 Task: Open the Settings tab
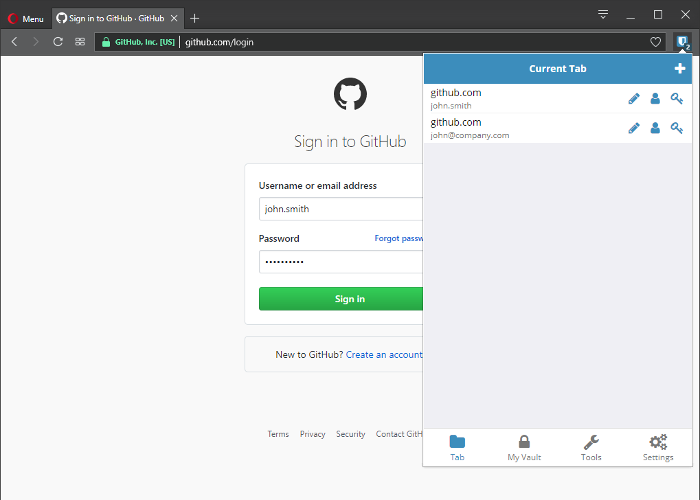click(x=657, y=448)
